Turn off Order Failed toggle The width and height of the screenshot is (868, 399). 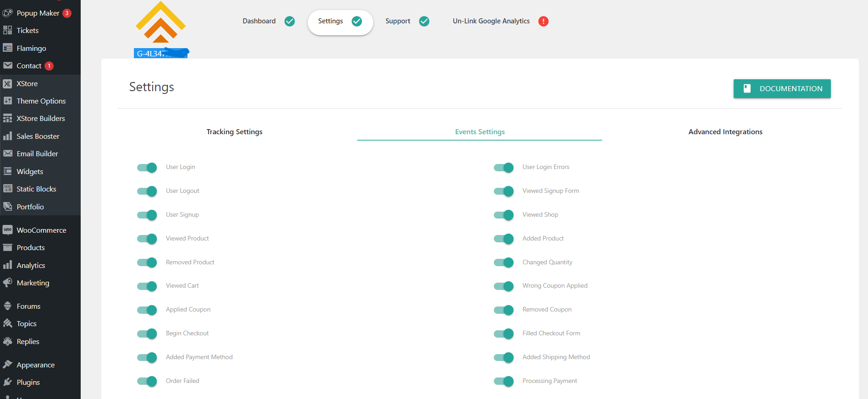(x=147, y=381)
